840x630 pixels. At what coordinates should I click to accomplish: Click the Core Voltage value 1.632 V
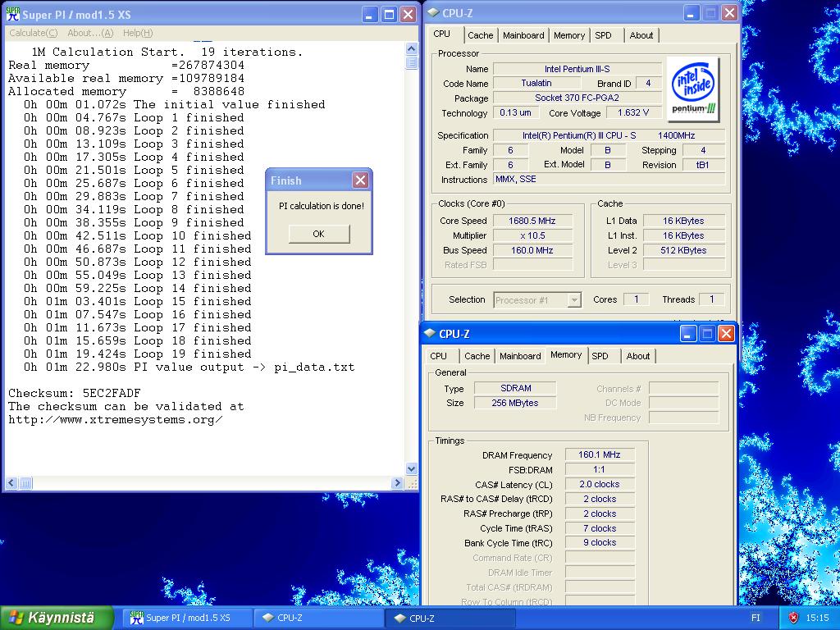[x=633, y=113]
